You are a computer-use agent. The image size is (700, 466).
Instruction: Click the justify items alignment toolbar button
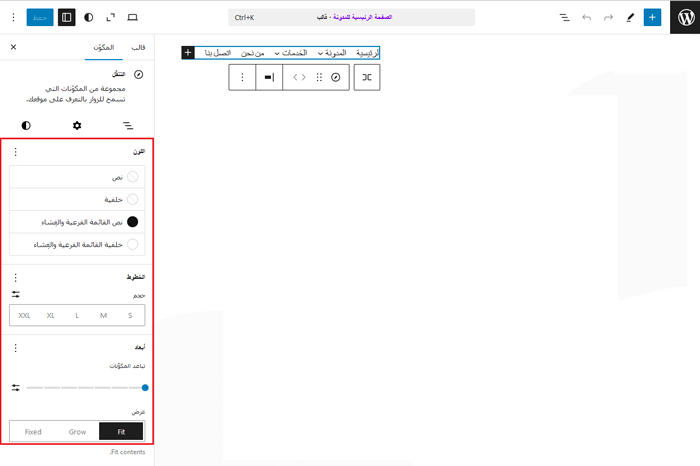point(269,77)
